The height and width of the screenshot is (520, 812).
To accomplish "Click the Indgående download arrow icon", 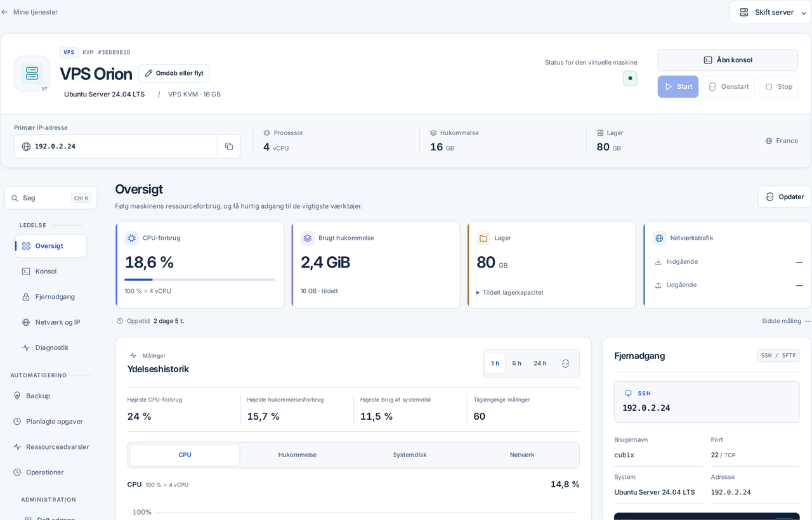I will 658,262.
